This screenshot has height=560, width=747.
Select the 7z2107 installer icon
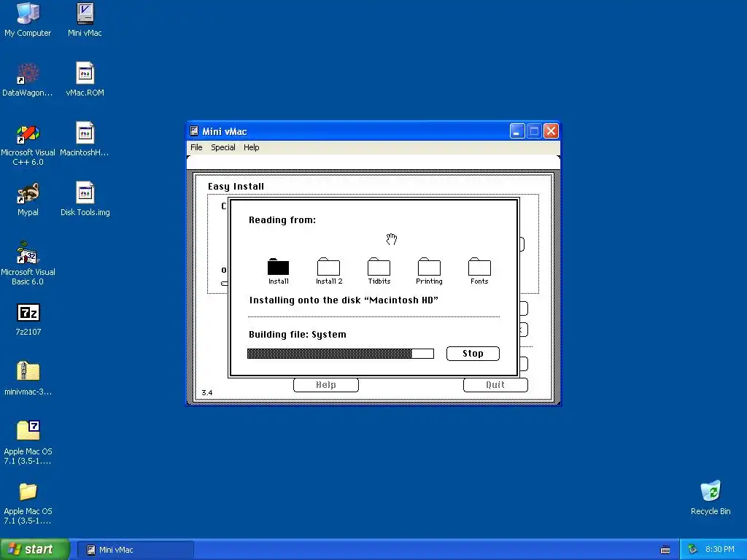28,319
